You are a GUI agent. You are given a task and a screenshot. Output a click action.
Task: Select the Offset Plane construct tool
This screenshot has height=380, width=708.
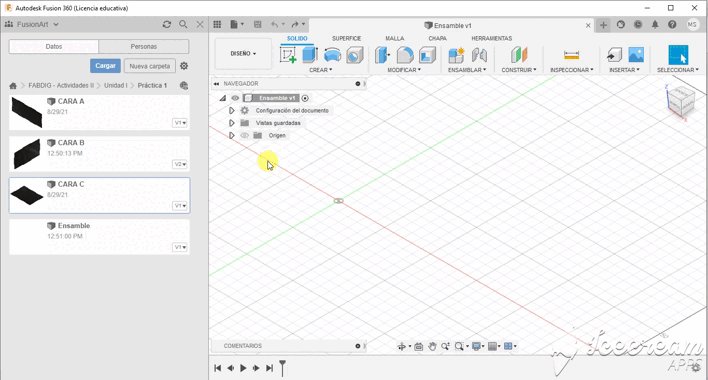519,55
